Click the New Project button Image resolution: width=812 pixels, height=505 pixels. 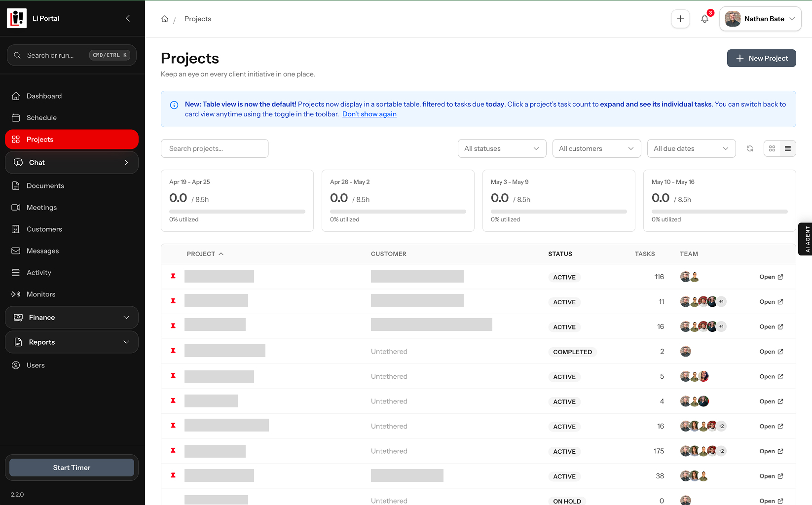point(761,58)
